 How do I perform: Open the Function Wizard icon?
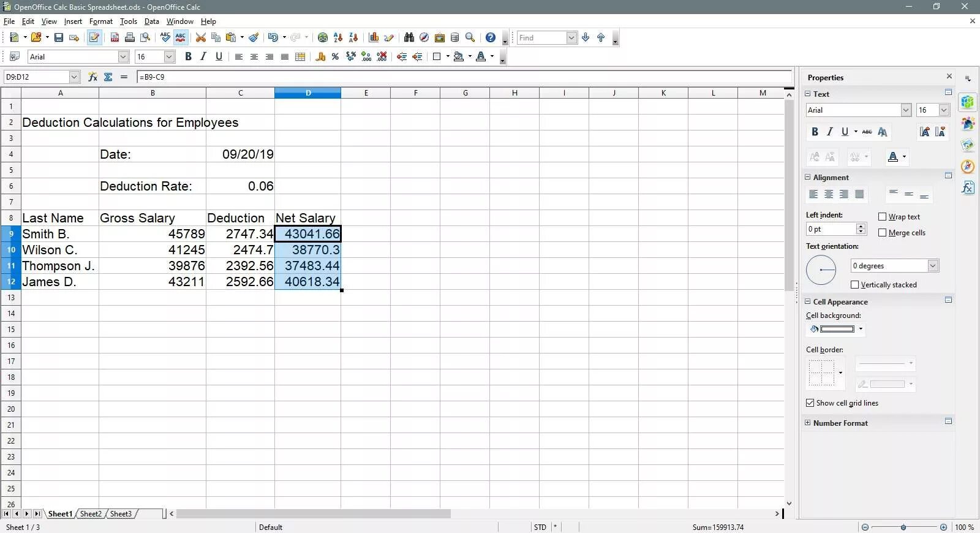pos(92,77)
